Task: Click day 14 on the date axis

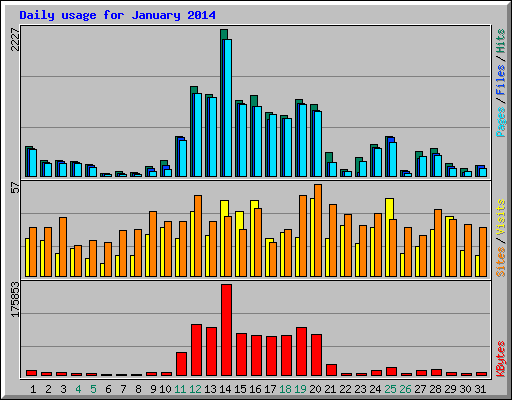Action: [x=225, y=389]
